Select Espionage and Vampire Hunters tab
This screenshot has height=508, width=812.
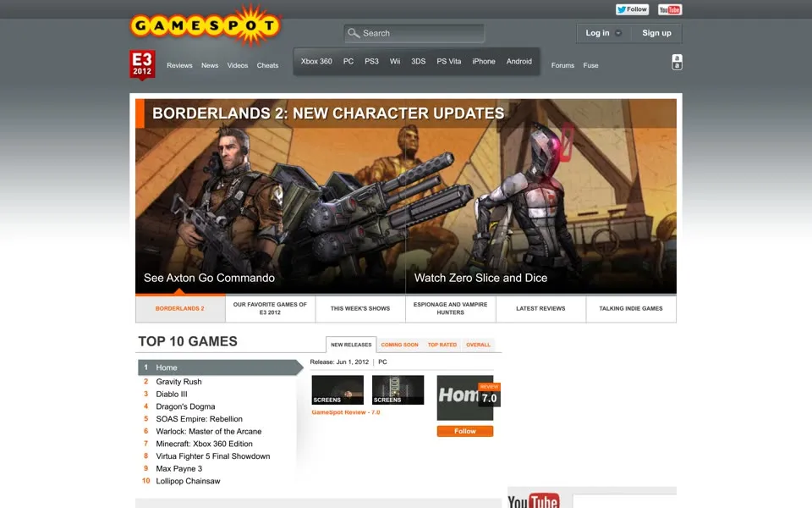[450, 308]
